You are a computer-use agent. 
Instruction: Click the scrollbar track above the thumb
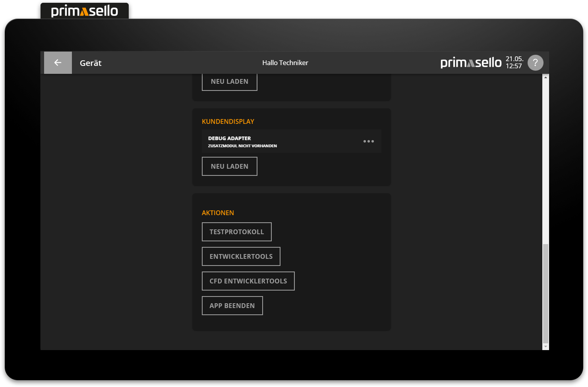point(545,159)
